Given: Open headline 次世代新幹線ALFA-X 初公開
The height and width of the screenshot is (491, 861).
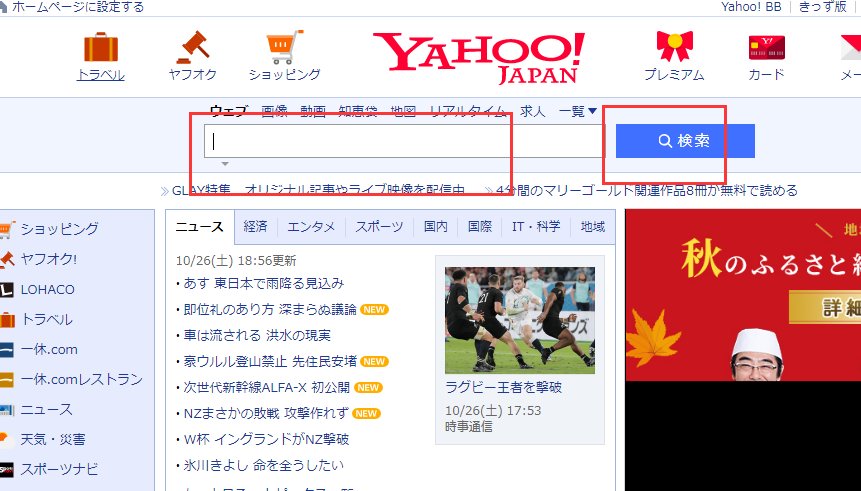Looking at the screenshot, I should pyautogui.click(x=266, y=387).
